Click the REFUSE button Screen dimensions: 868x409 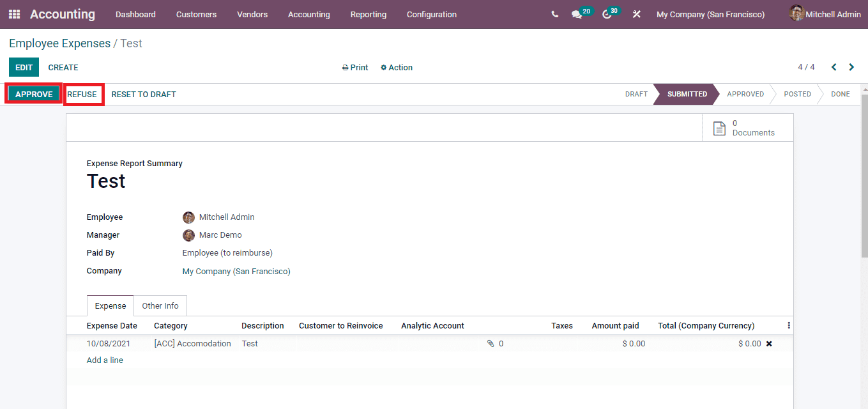pos(83,94)
